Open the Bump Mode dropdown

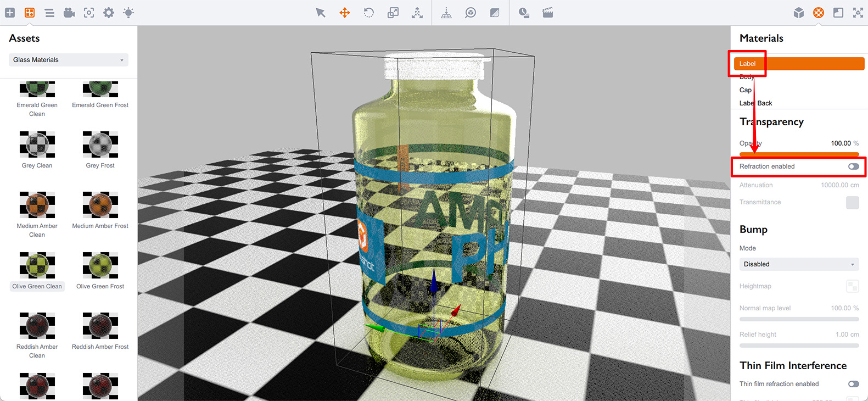[x=799, y=264]
